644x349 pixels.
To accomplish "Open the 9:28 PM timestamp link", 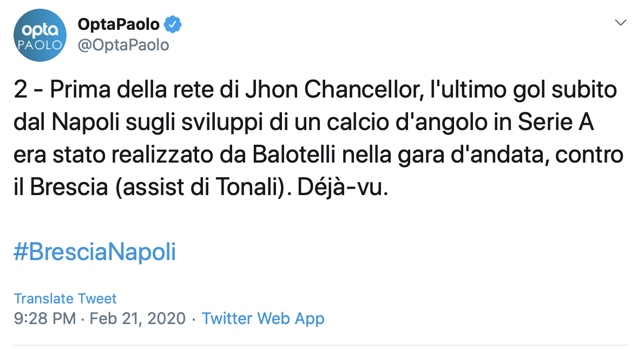I will [45, 318].
